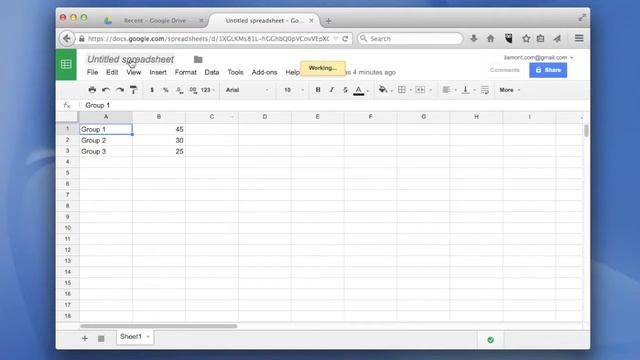The width and height of the screenshot is (640, 360).
Task: Open the font size dropdown
Action: tap(294, 90)
